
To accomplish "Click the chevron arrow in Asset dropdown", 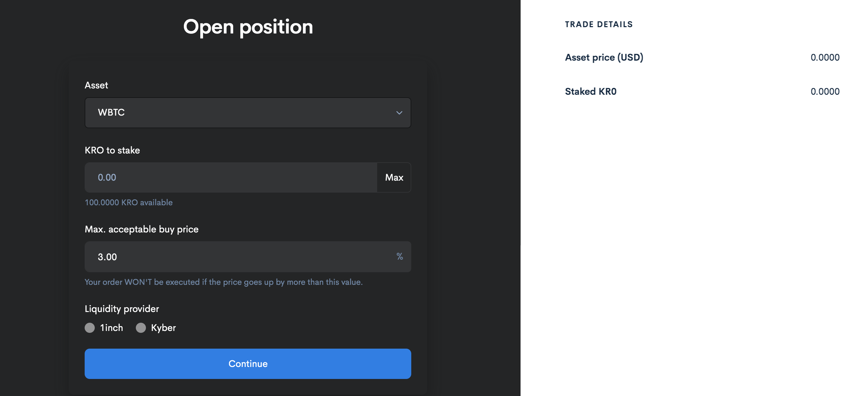I will tap(399, 113).
